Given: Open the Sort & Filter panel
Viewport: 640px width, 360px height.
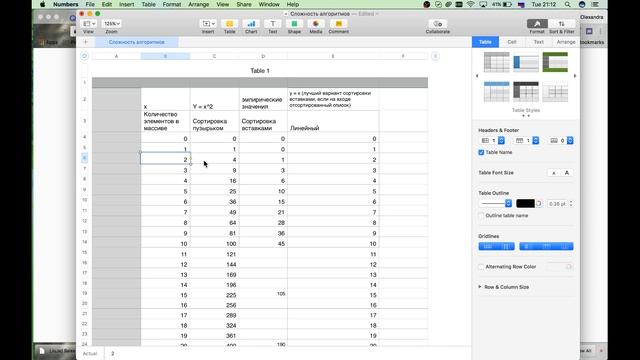Looking at the screenshot, I should pyautogui.click(x=562, y=24).
